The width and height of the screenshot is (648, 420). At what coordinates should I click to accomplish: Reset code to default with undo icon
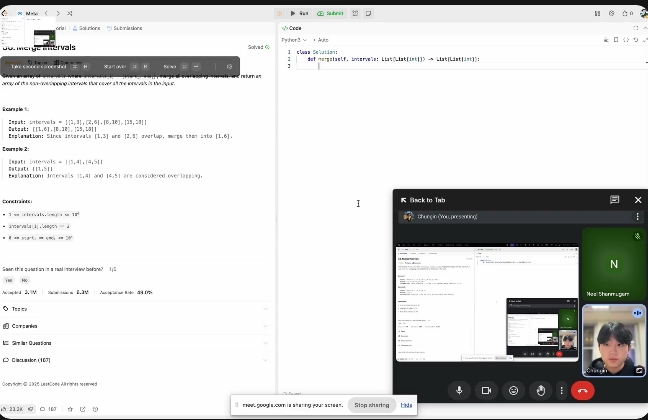pyautogui.click(x=636, y=40)
